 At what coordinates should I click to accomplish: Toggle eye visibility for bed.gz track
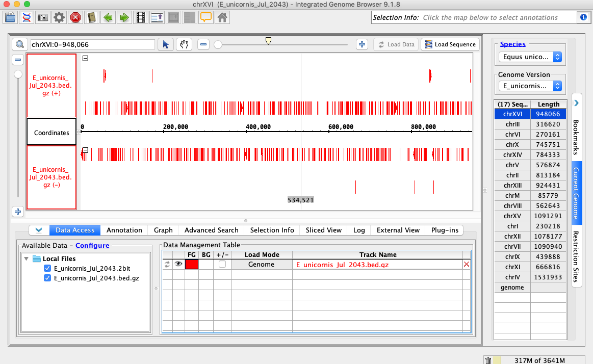tap(178, 264)
